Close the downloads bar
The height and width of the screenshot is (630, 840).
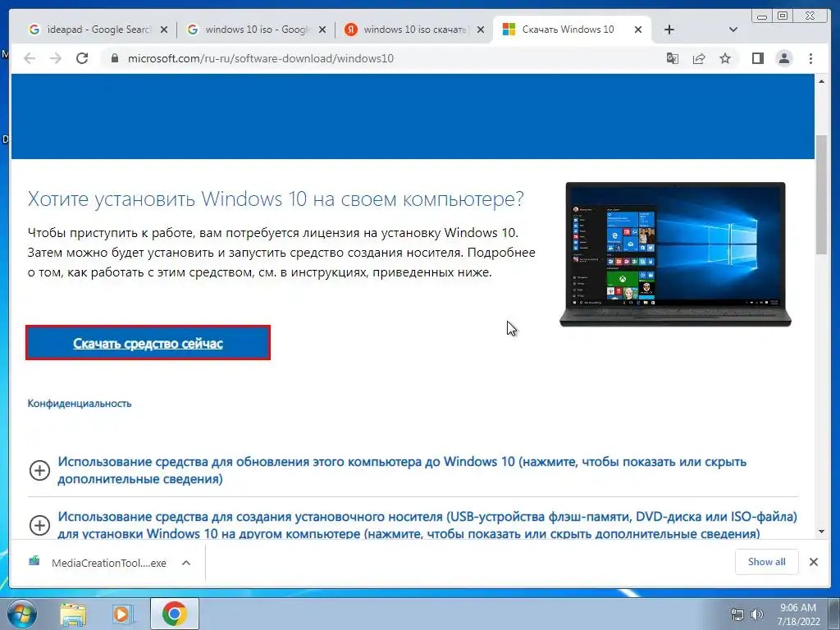click(x=813, y=562)
